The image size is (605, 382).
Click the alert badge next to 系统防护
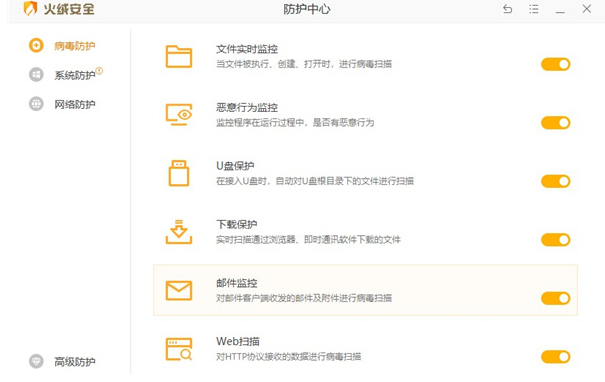99,71
